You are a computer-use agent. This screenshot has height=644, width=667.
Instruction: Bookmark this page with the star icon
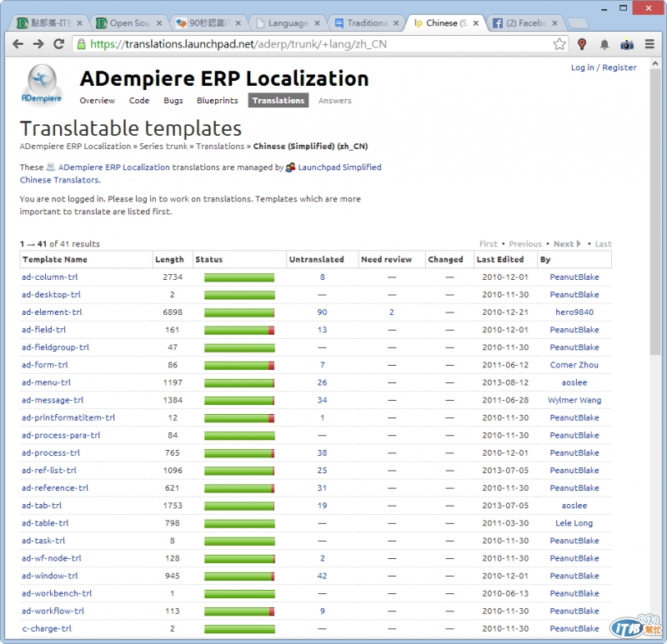[x=559, y=44]
